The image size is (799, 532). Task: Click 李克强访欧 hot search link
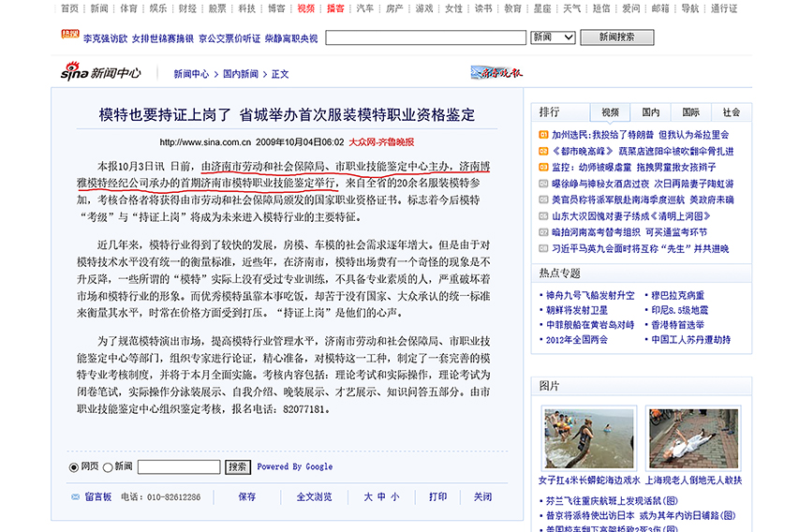tap(106, 38)
